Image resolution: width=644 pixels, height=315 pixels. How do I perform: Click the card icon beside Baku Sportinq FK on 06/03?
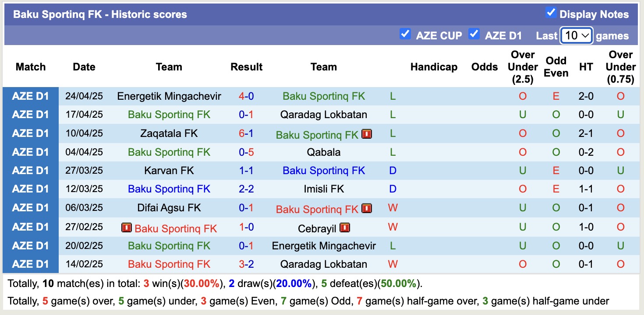pyautogui.click(x=367, y=208)
